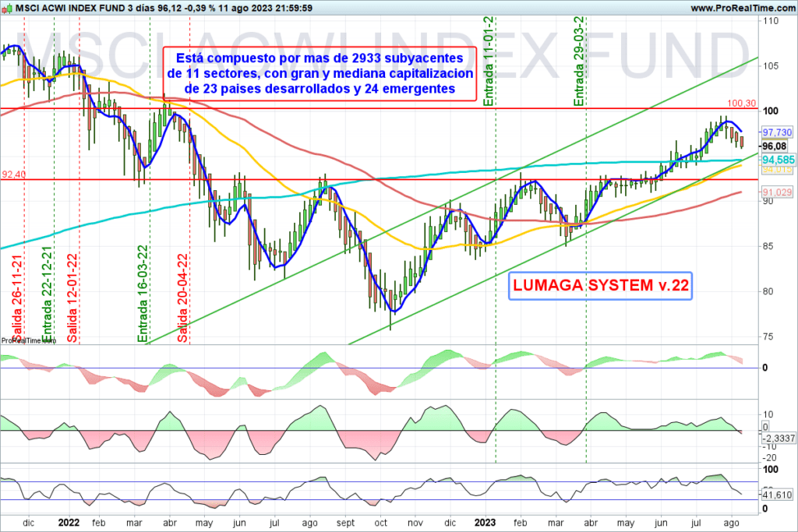Screen dimensions: 798x532
Task: Click the '92,40' red support level label
Action: pos(14,174)
